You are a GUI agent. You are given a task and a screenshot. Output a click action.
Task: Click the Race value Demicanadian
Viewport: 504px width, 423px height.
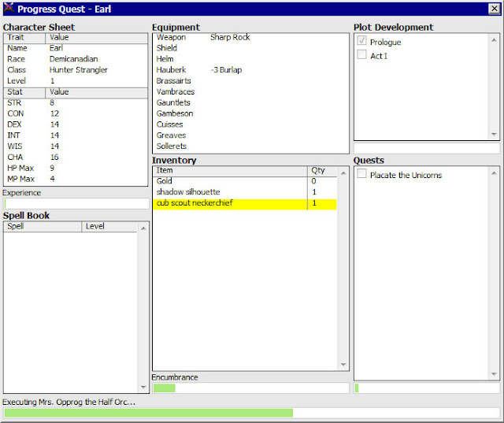73,59
